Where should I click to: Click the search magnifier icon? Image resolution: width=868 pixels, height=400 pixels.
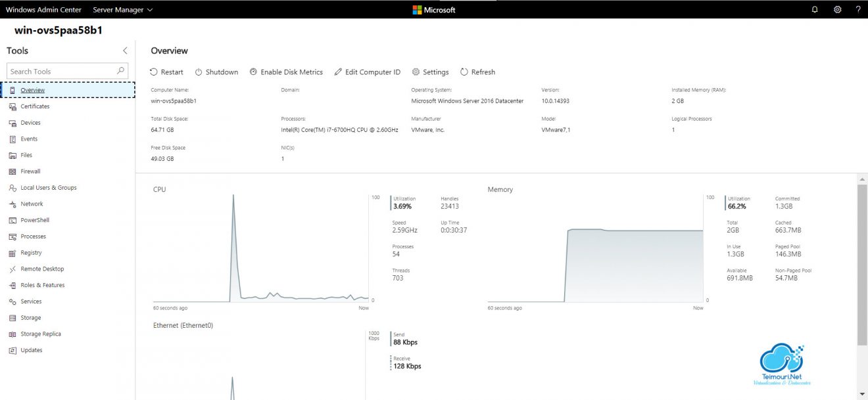[x=120, y=71]
